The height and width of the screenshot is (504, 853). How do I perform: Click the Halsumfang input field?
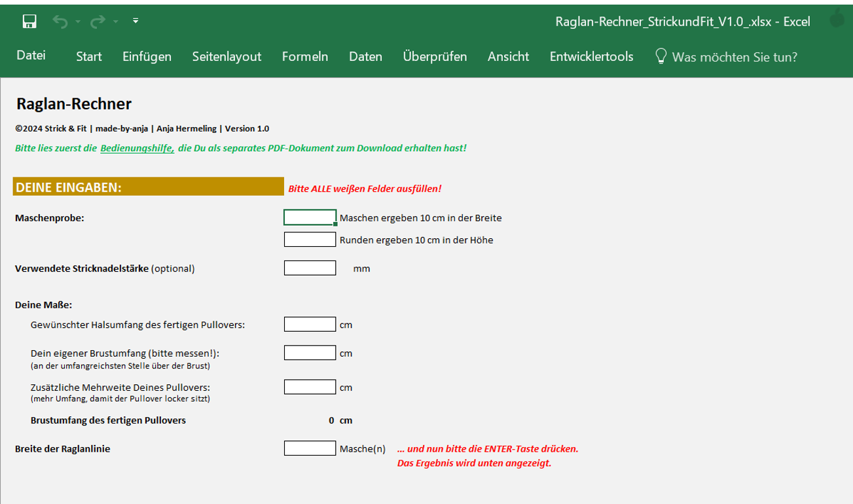pos(310,324)
